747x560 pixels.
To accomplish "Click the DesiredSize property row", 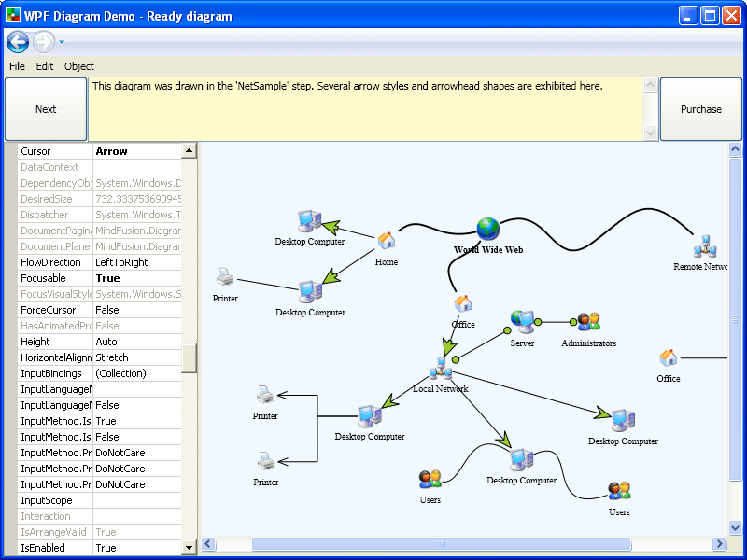I will 100,199.
